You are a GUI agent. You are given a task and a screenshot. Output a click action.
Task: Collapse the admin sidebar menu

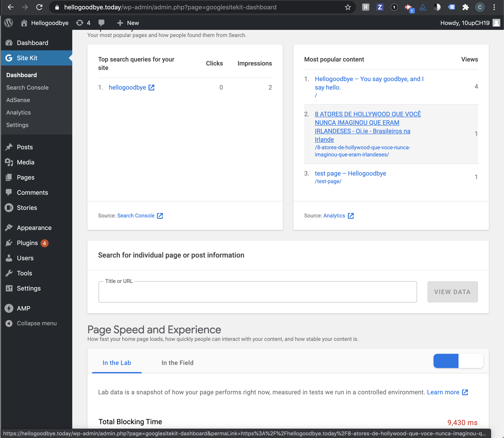pyautogui.click(x=36, y=323)
